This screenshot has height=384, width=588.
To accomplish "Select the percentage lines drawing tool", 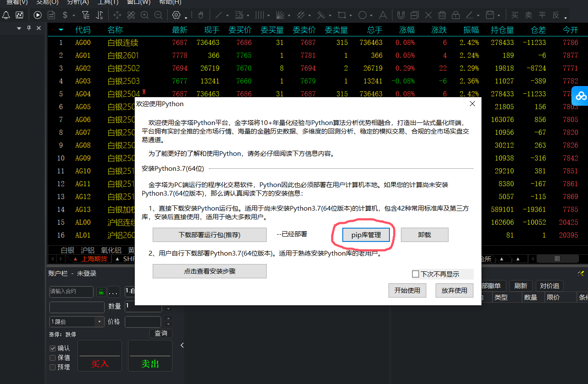I will point(239,15).
